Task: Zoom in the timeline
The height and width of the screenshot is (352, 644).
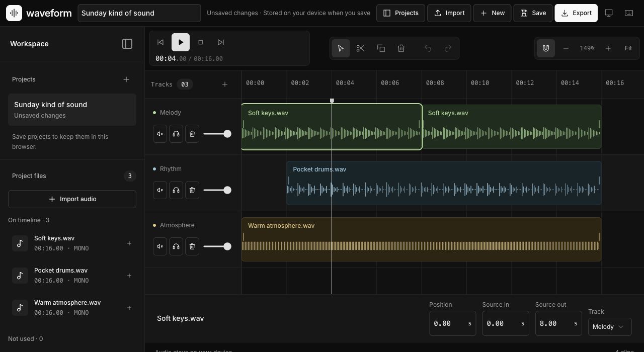Action: point(608,48)
